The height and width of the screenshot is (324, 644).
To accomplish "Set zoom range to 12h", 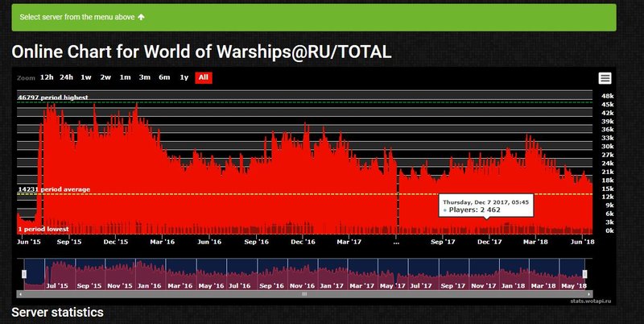I will 47,77.
